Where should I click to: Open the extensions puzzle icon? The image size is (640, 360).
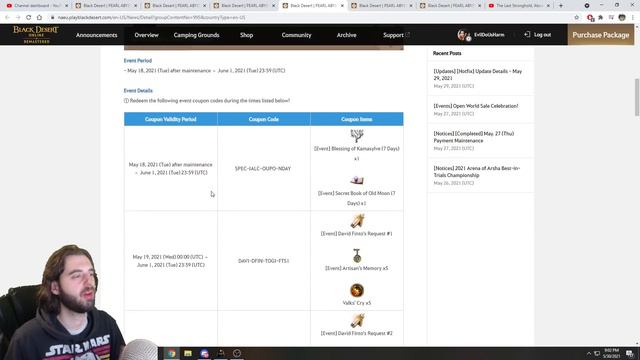click(x=600, y=18)
